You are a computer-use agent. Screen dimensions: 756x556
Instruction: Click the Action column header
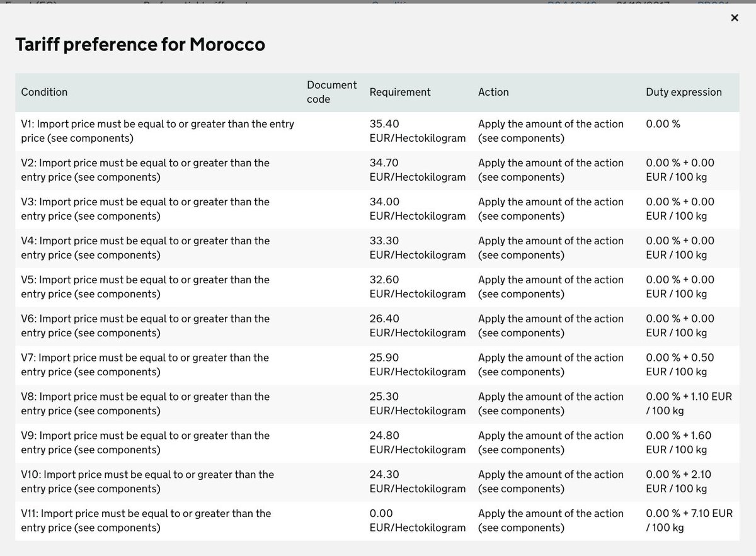coord(493,92)
